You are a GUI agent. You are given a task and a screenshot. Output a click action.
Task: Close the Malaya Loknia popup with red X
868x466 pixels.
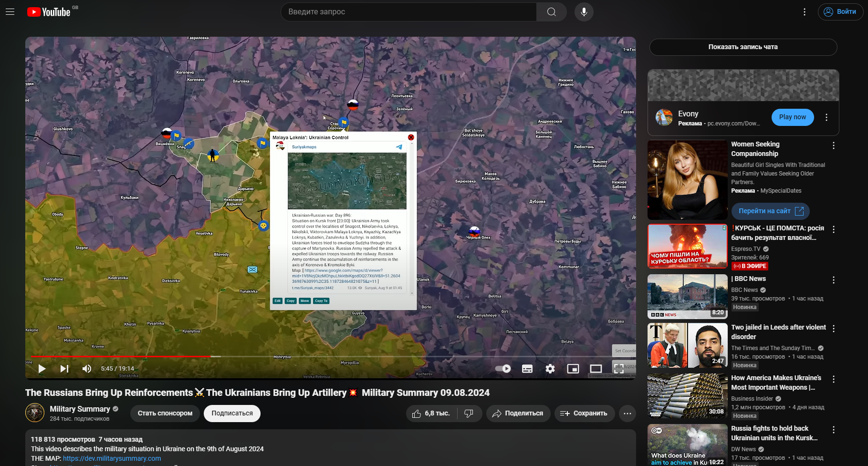click(x=411, y=137)
